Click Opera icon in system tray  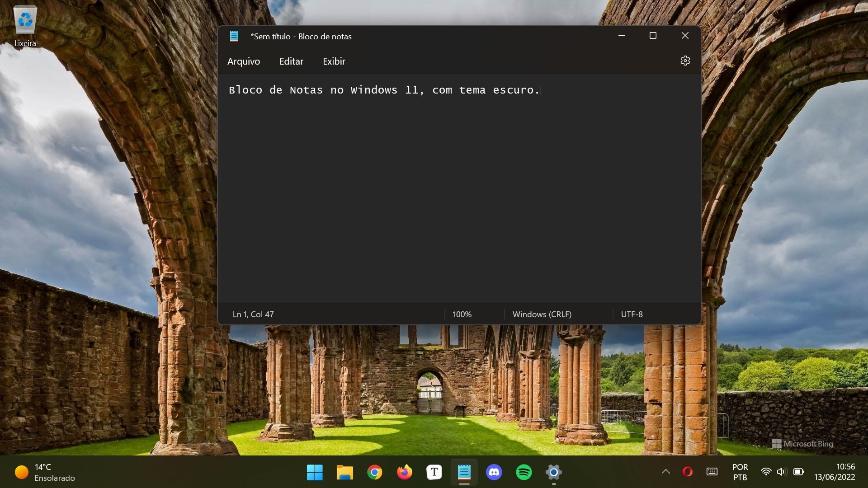(x=687, y=472)
